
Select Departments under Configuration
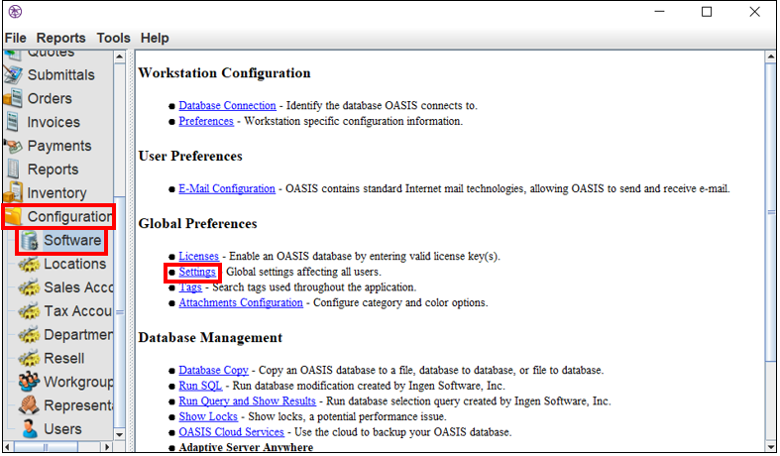click(x=79, y=335)
